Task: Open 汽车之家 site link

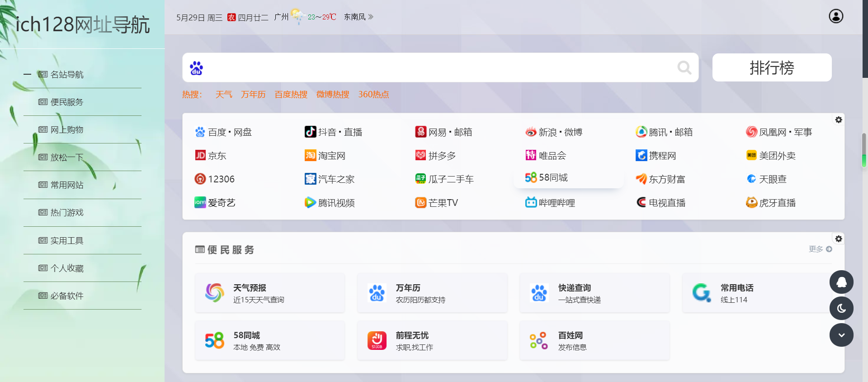Action: click(330, 179)
